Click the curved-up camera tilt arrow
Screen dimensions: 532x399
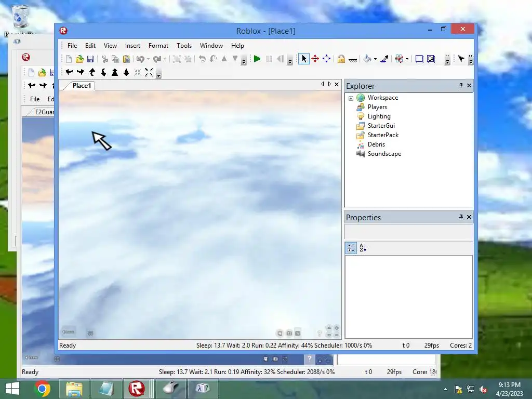[92, 72]
